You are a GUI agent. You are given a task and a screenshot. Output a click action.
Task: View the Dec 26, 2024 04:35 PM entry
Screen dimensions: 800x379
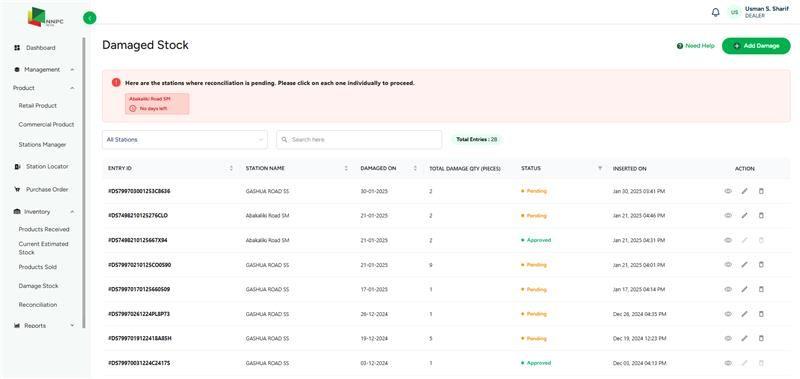point(728,314)
